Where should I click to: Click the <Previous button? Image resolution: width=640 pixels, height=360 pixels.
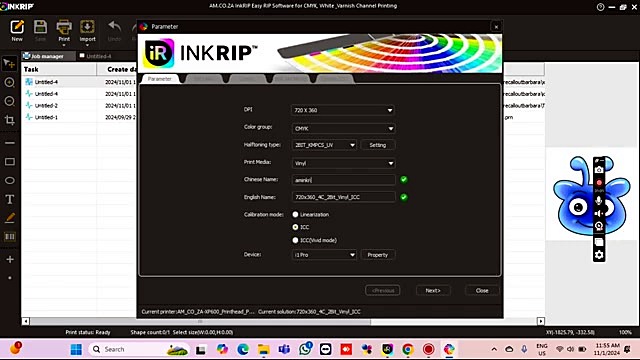tap(383, 291)
